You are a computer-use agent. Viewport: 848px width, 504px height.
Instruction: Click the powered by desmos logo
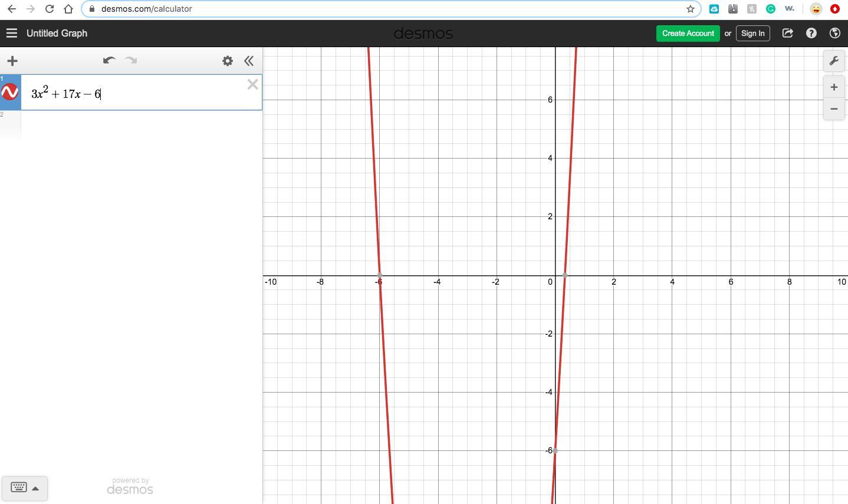(130, 486)
